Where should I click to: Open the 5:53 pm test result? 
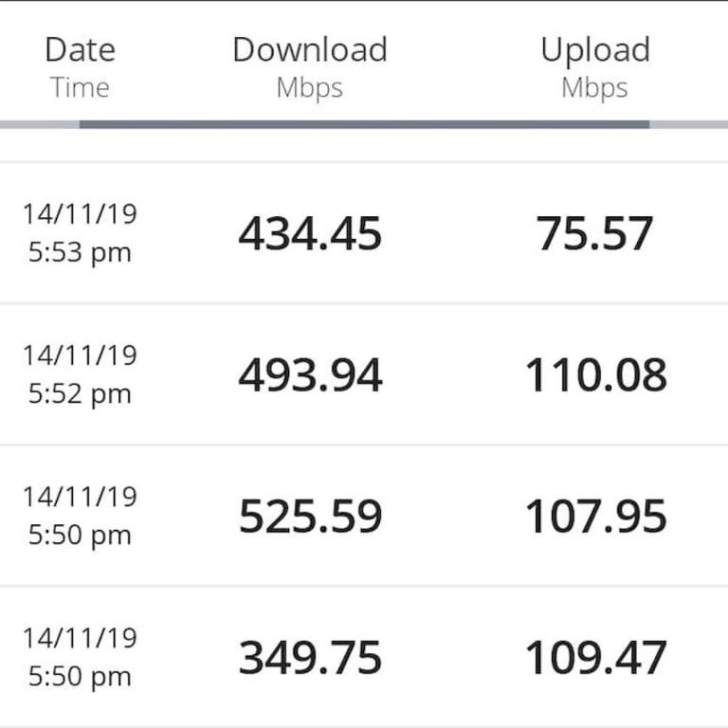pos(364,233)
